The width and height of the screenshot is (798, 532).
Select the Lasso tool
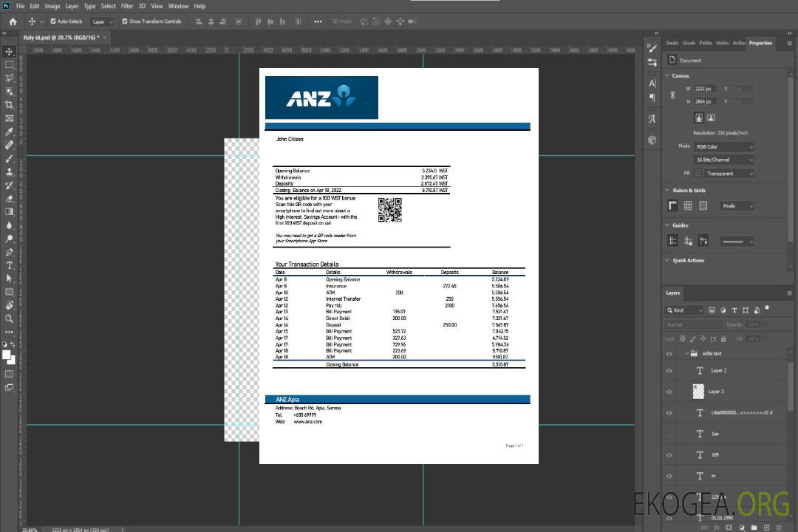tap(9, 78)
